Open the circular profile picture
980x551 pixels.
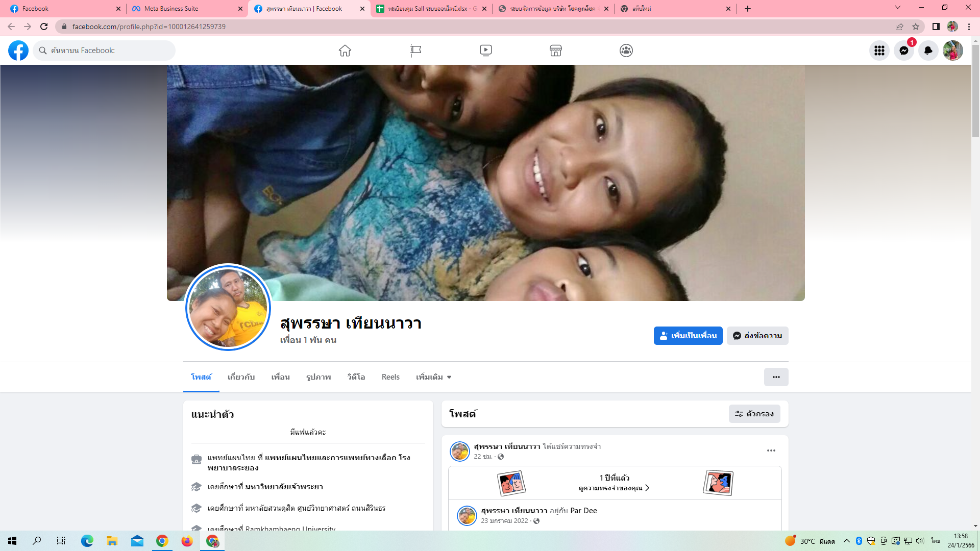click(228, 308)
